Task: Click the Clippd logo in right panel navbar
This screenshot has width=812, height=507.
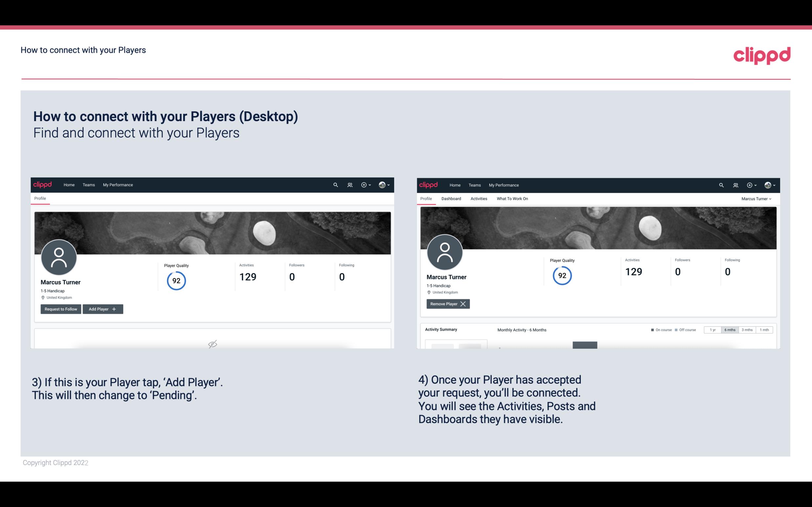Action: tap(429, 184)
